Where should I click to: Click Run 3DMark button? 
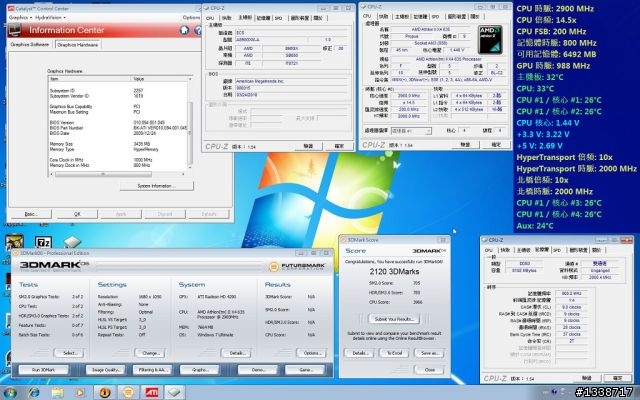coord(43,370)
